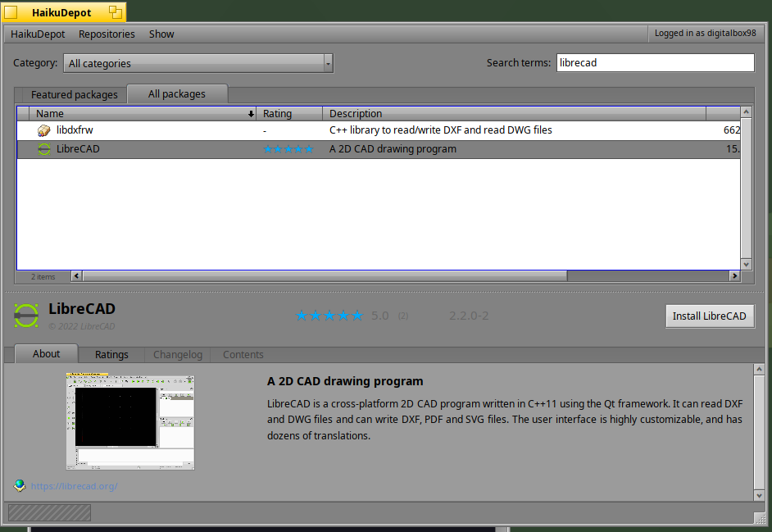Click Logged in as digitalbox98
772x532 pixels.
(705, 33)
